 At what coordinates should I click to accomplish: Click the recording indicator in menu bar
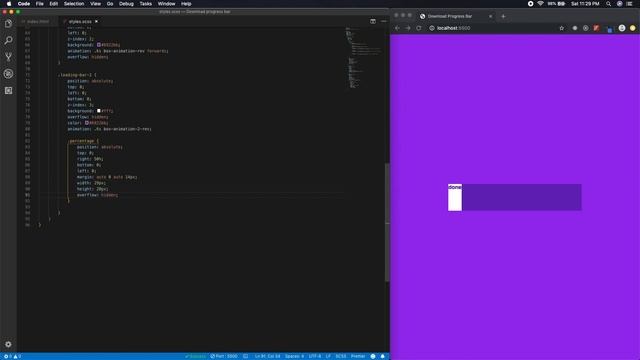pos(530,4)
